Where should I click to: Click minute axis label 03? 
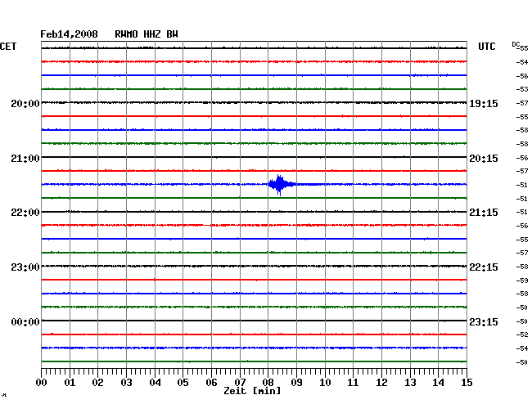[x=126, y=382]
